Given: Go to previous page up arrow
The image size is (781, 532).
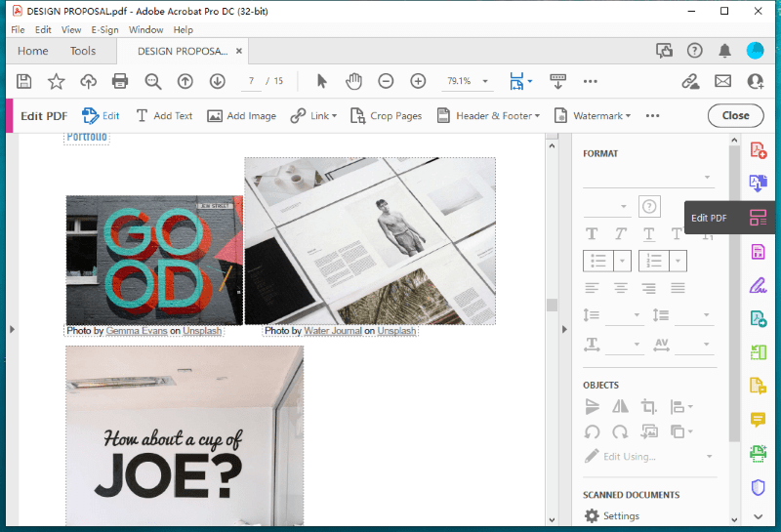Looking at the screenshot, I should [185, 81].
